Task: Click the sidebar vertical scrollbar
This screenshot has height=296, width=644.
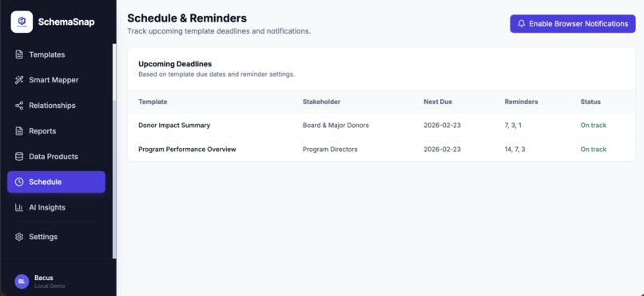Action: point(114,151)
